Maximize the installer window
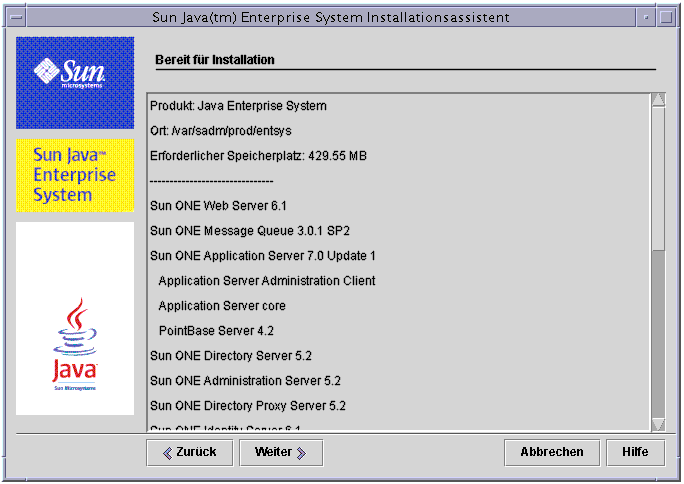 [667, 17]
